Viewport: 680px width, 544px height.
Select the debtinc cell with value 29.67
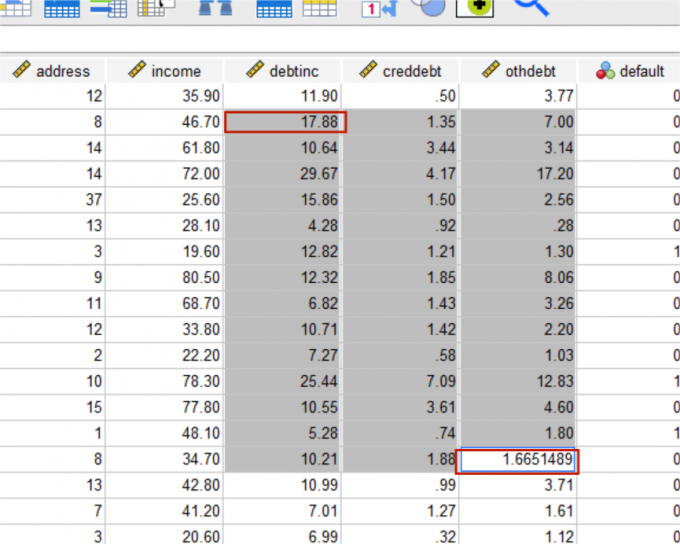tap(286, 174)
